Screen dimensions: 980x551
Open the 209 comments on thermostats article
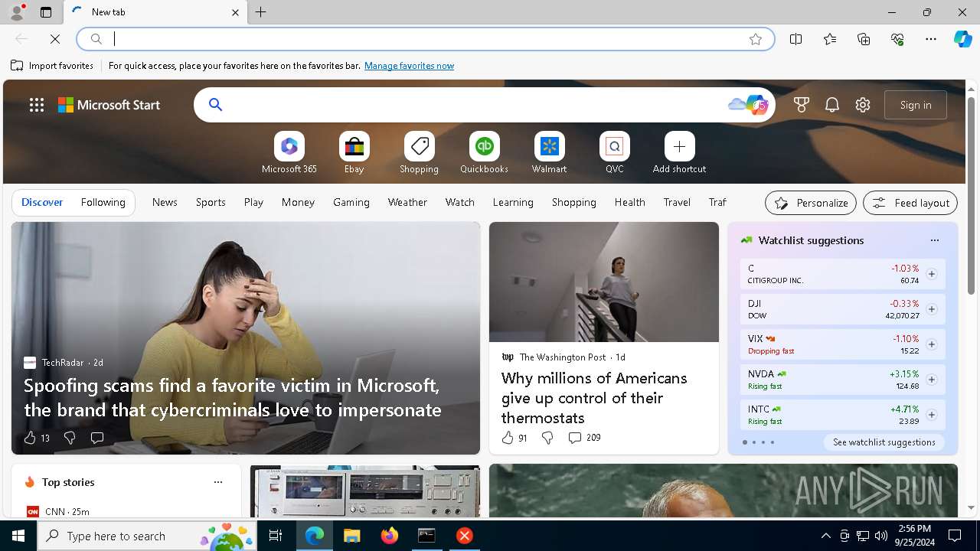point(584,438)
